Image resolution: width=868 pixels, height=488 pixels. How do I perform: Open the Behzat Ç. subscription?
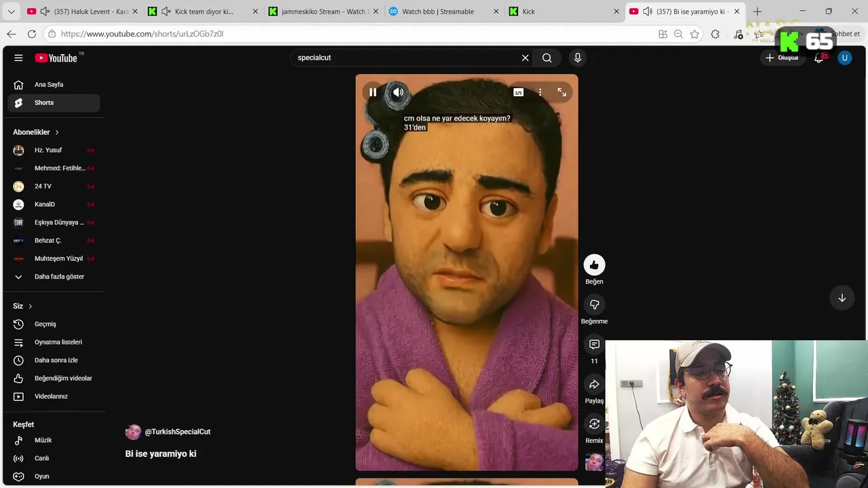click(x=54, y=241)
